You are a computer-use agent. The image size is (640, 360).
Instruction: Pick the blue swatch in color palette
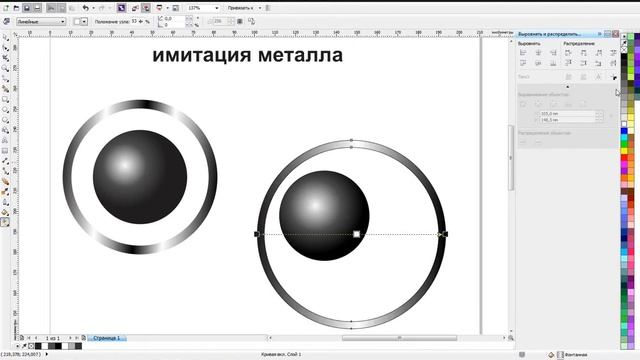(x=624, y=131)
